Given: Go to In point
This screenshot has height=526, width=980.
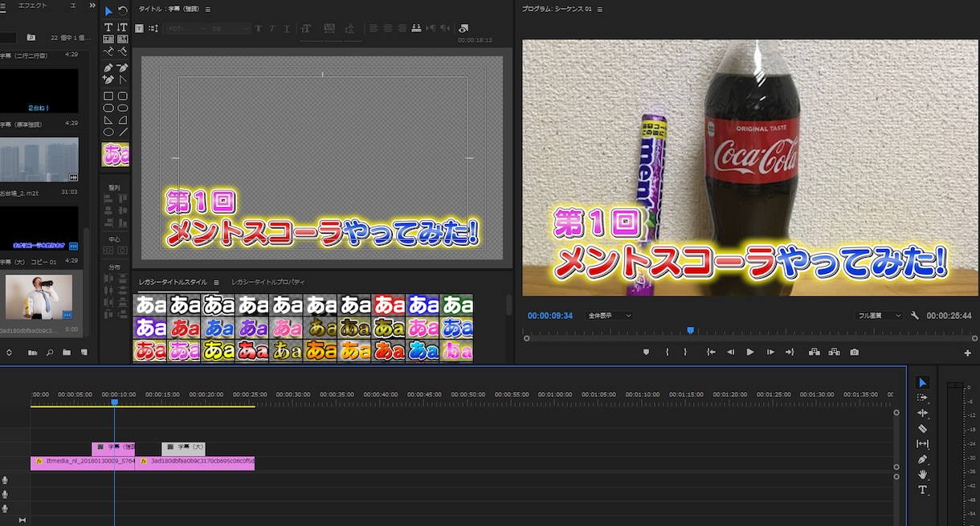Looking at the screenshot, I should tap(711, 352).
